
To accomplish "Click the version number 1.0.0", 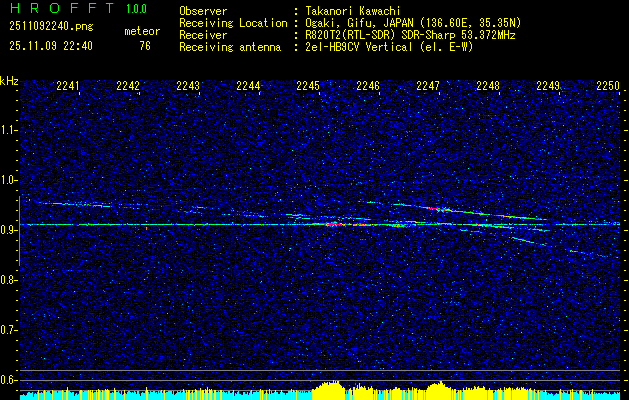I will point(136,9).
